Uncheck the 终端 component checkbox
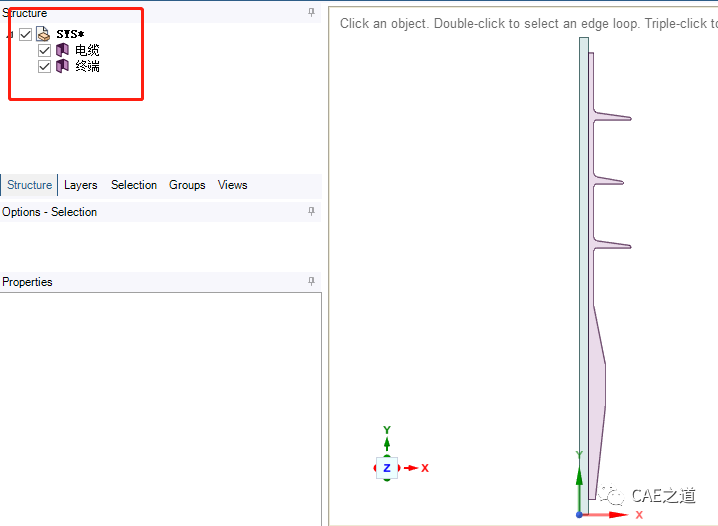 (44, 66)
